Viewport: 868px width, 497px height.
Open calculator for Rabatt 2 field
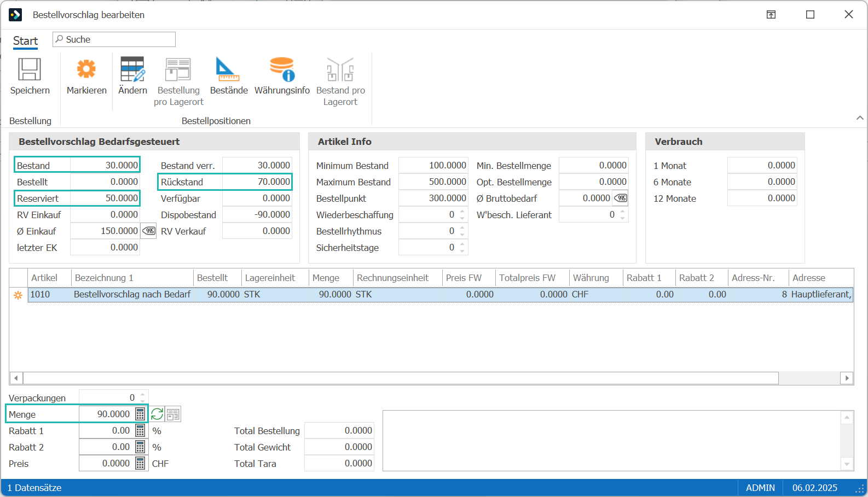click(140, 447)
